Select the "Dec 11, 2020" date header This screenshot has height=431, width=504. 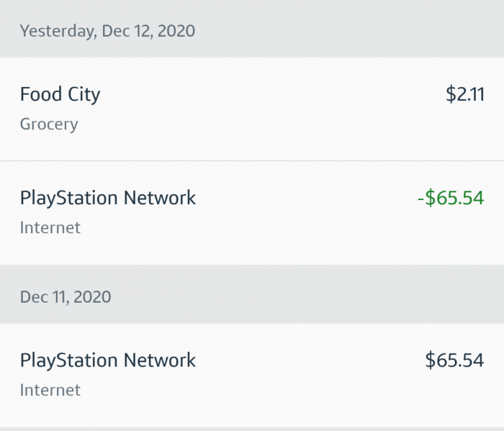tap(66, 296)
